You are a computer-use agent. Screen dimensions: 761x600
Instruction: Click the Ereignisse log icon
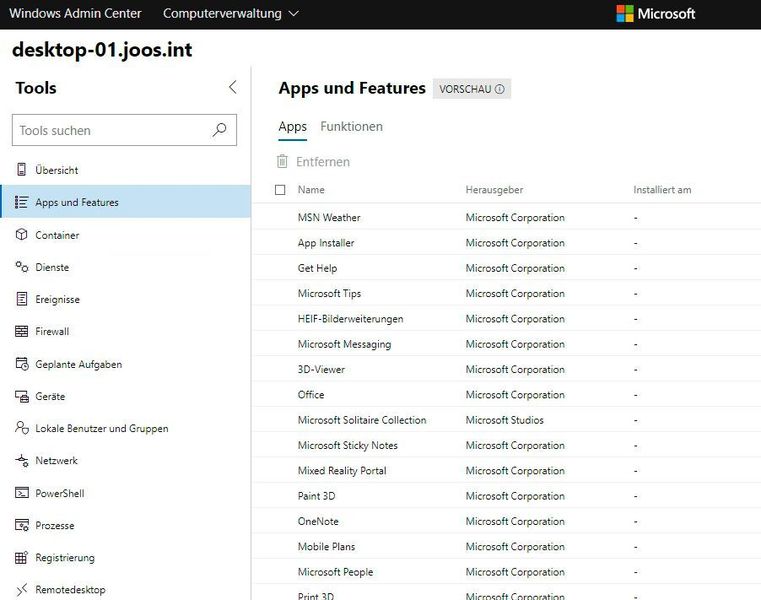click(x=21, y=299)
